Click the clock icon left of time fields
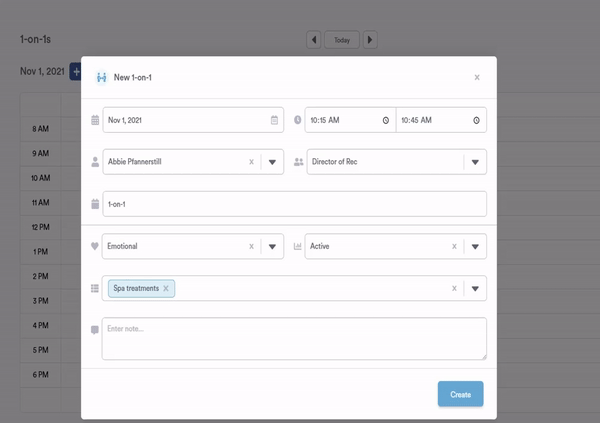The image size is (600, 423). point(297,120)
